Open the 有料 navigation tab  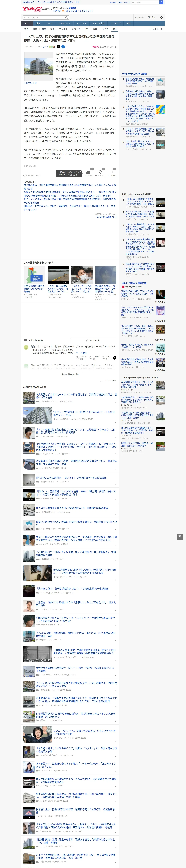pyautogui.click(x=128, y=24)
